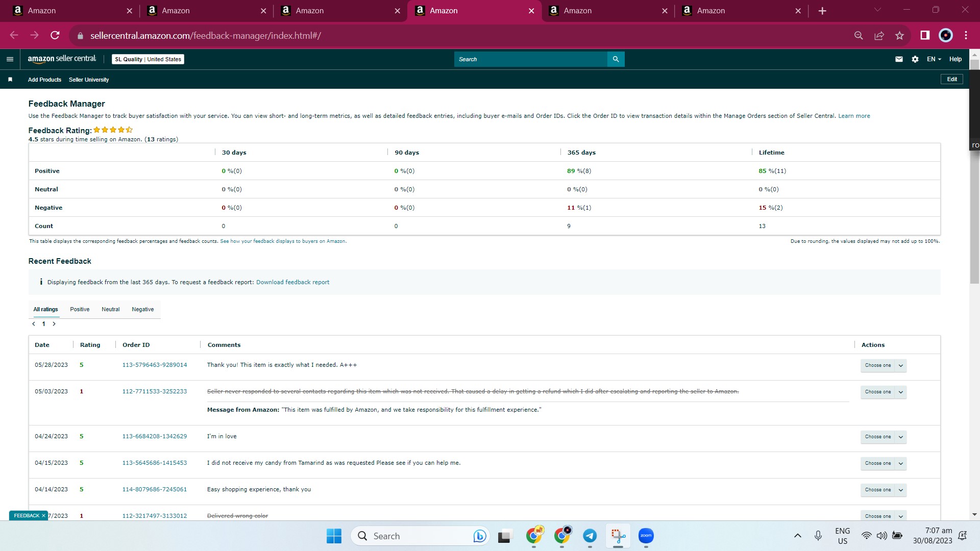Open the FEEDBACK widget button

[27, 516]
